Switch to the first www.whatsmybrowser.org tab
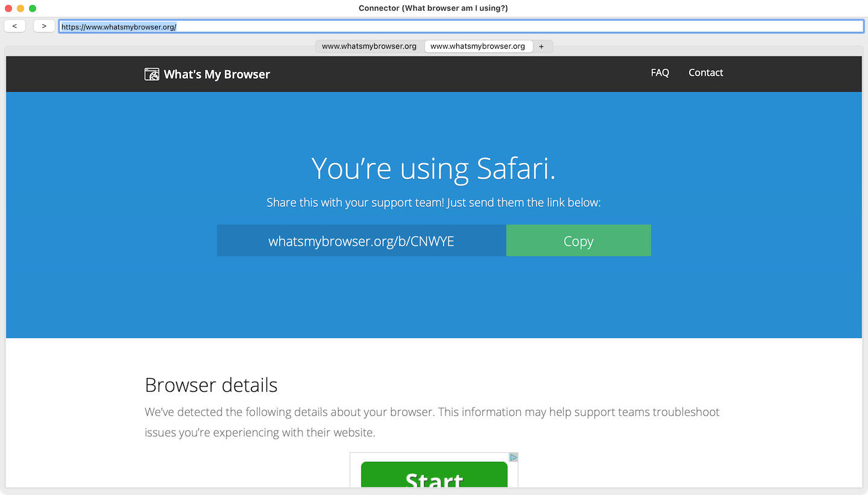 [369, 46]
